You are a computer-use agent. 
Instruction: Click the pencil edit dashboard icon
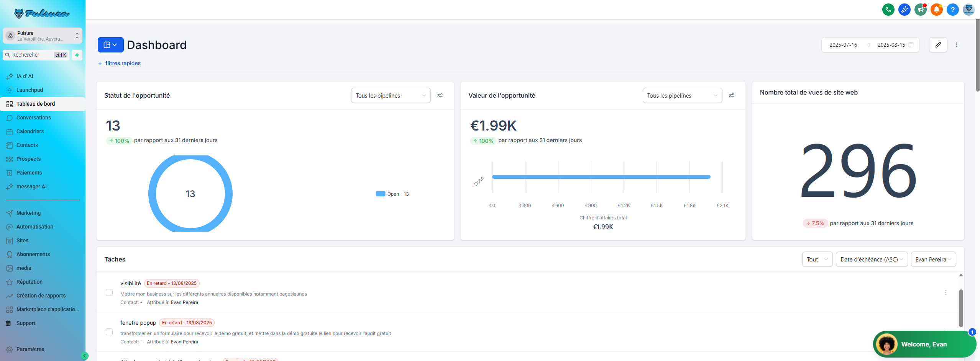click(x=938, y=45)
